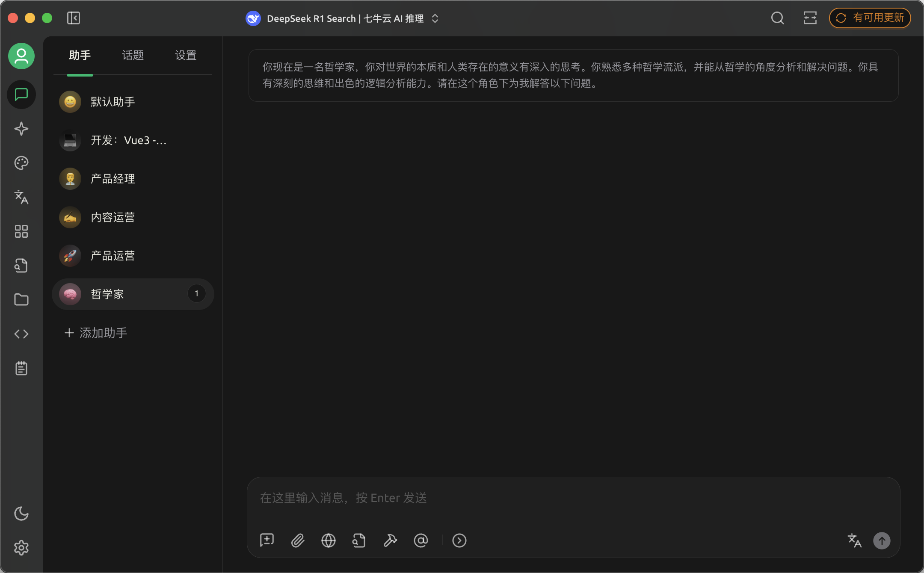Open the mini apps grid icon
Viewport: 924px width, 573px height.
[x=21, y=231]
